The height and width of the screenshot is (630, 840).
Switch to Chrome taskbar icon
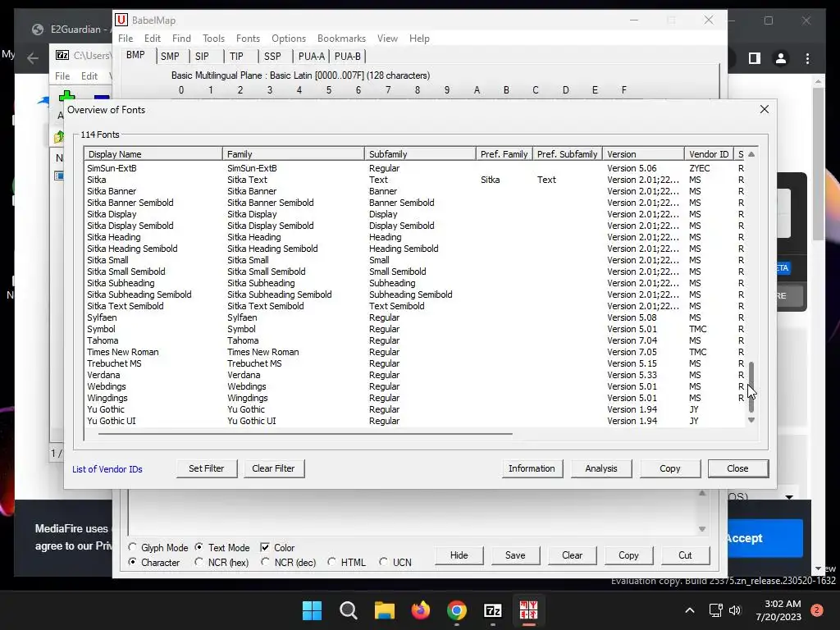tap(456, 610)
